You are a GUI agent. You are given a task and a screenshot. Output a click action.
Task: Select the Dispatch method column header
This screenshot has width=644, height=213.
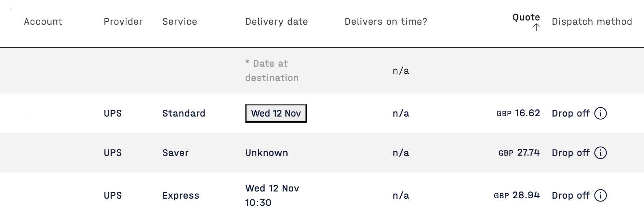click(592, 22)
